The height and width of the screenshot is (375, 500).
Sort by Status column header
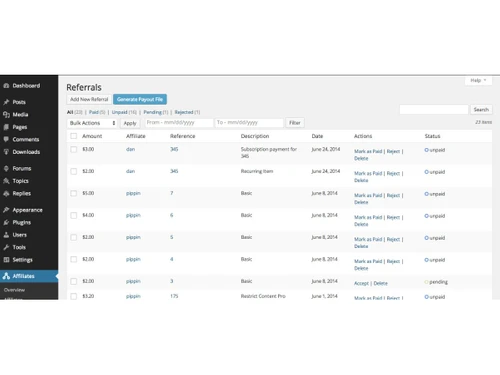[x=432, y=136]
